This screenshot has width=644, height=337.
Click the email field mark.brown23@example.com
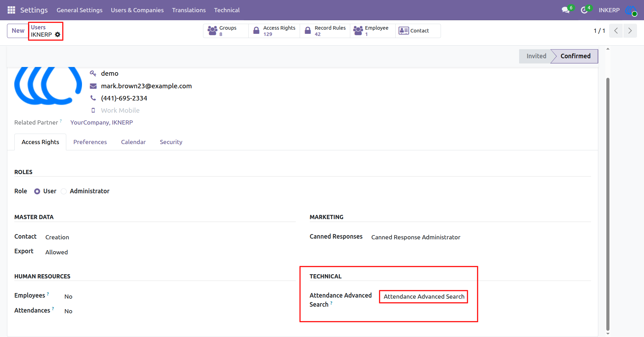[146, 86]
